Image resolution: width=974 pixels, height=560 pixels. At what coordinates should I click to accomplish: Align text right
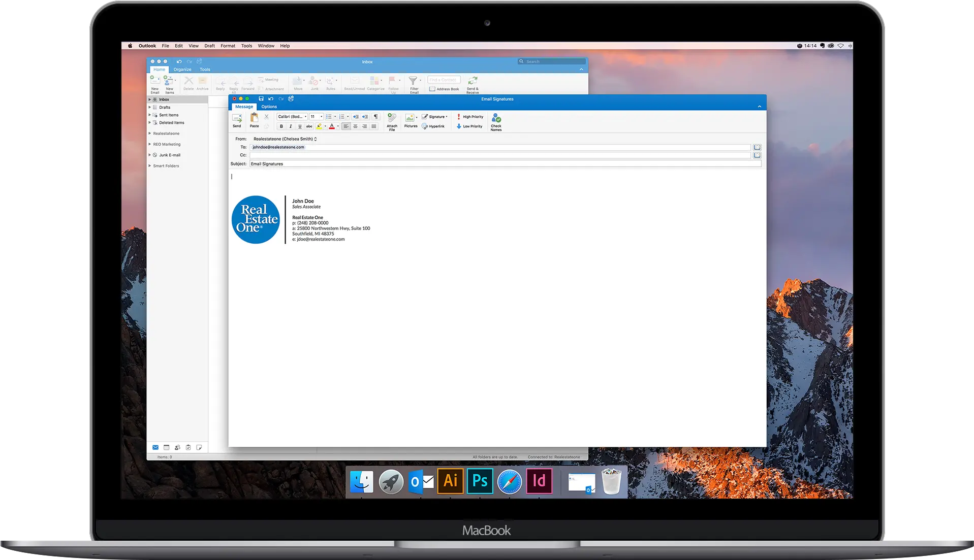[364, 126]
